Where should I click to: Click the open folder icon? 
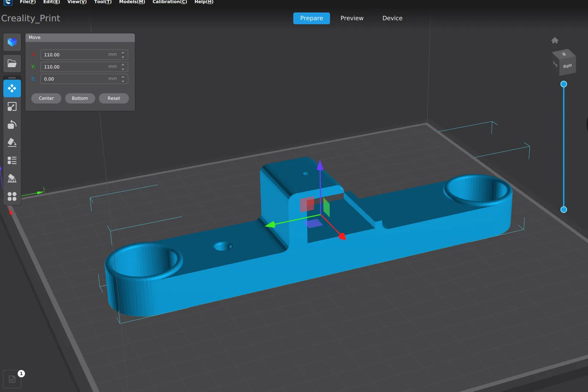coord(12,63)
